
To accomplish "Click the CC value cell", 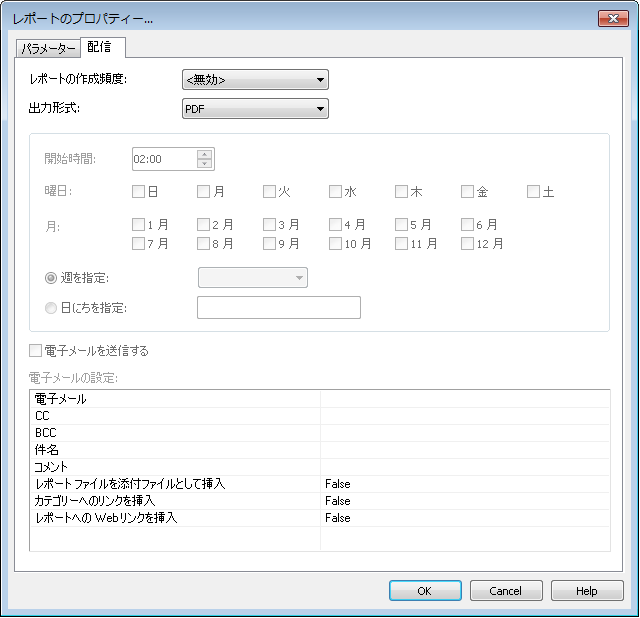I will click(x=465, y=416).
